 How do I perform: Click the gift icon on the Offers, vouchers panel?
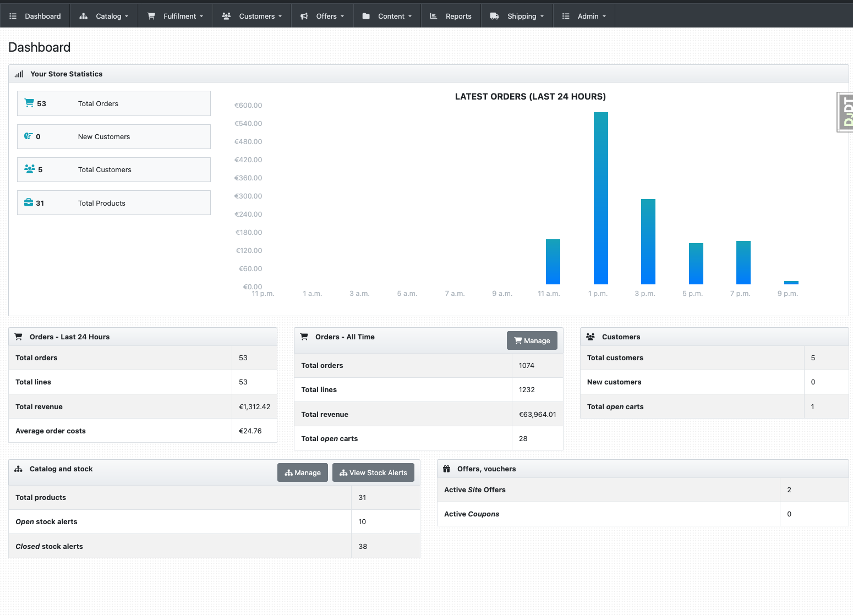(447, 469)
